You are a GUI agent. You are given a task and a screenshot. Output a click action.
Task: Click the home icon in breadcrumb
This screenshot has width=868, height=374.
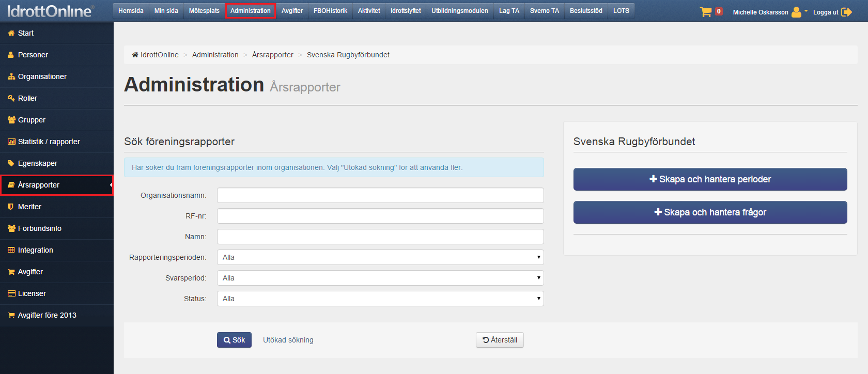135,55
